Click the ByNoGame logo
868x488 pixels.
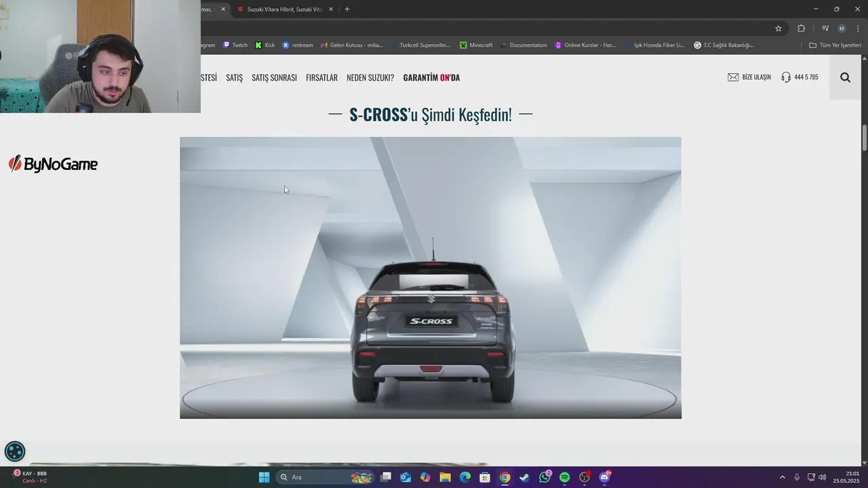pyautogui.click(x=53, y=164)
